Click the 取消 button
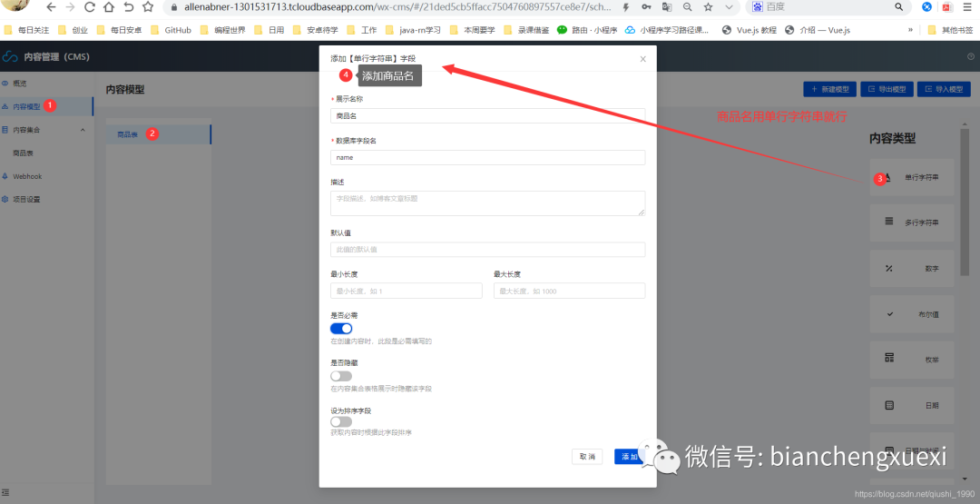This screenshot has height=504, width=980. point(587,457)
